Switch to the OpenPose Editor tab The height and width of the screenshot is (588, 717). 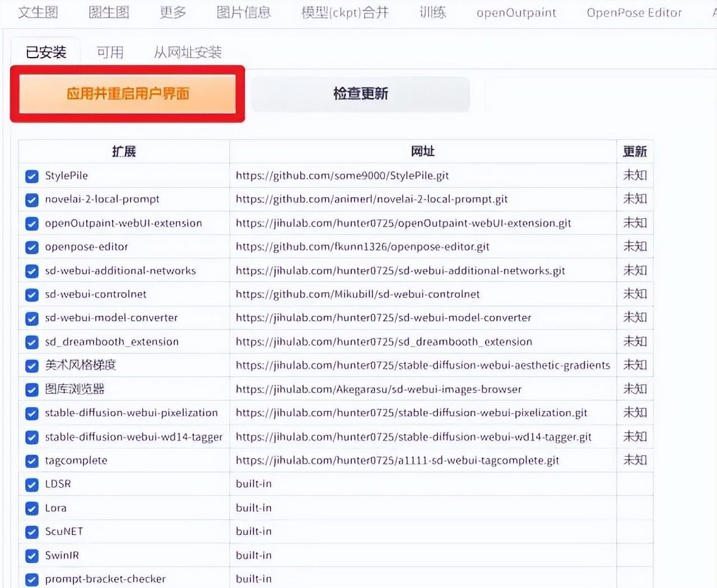tap(634, 12)
